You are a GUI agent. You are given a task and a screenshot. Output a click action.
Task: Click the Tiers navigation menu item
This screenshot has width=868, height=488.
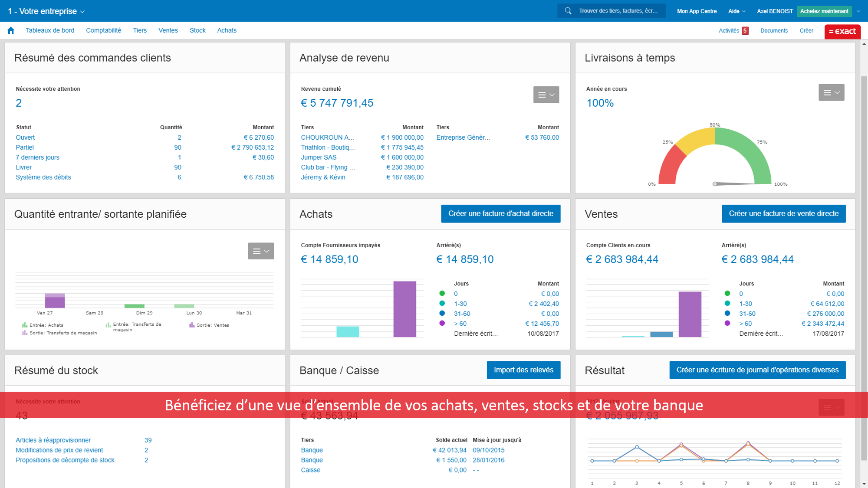(x=138, y=30)
